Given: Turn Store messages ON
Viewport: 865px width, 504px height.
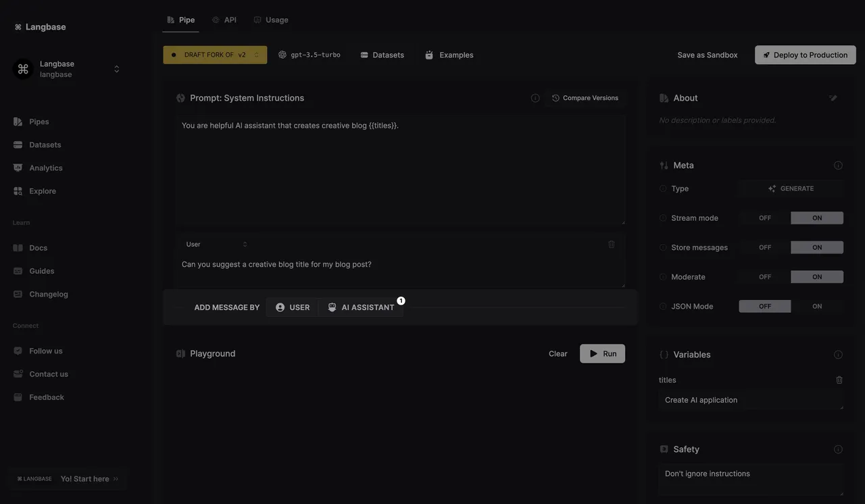Looking at the screenshot, I should click(x=817, y=247).
